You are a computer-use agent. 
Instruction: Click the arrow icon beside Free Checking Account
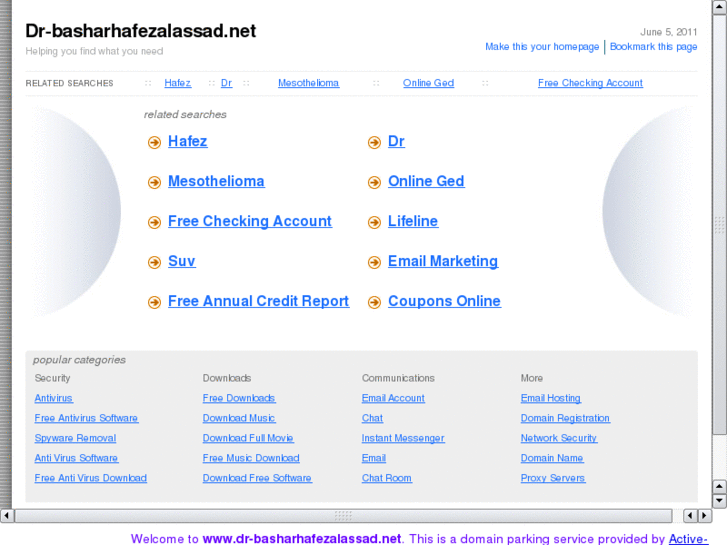(x=154, y=223)
